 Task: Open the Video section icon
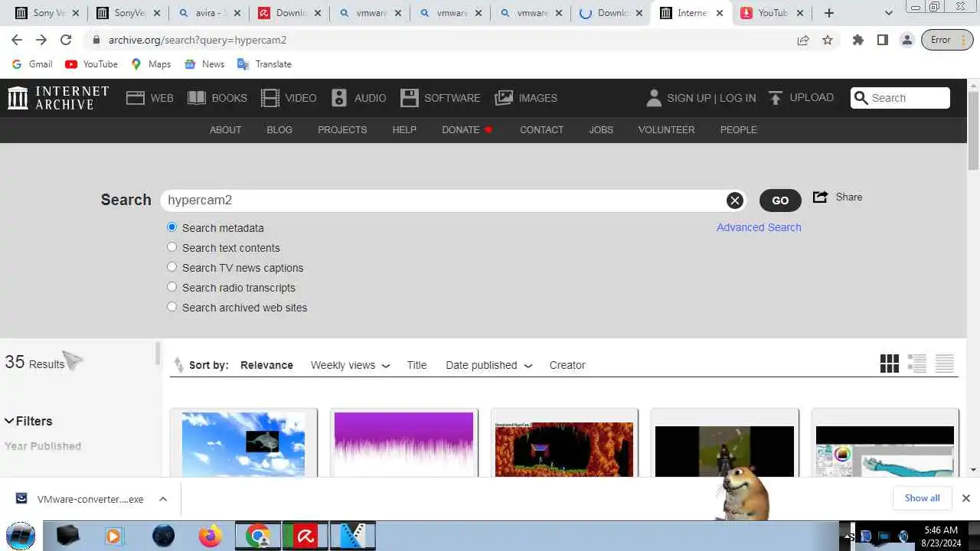(x=270, y=98)
